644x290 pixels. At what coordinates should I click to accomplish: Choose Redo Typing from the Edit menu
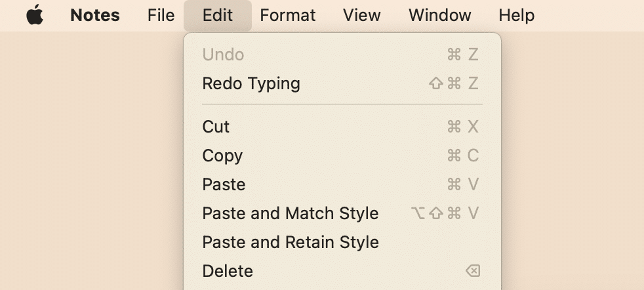click(342, 83)
